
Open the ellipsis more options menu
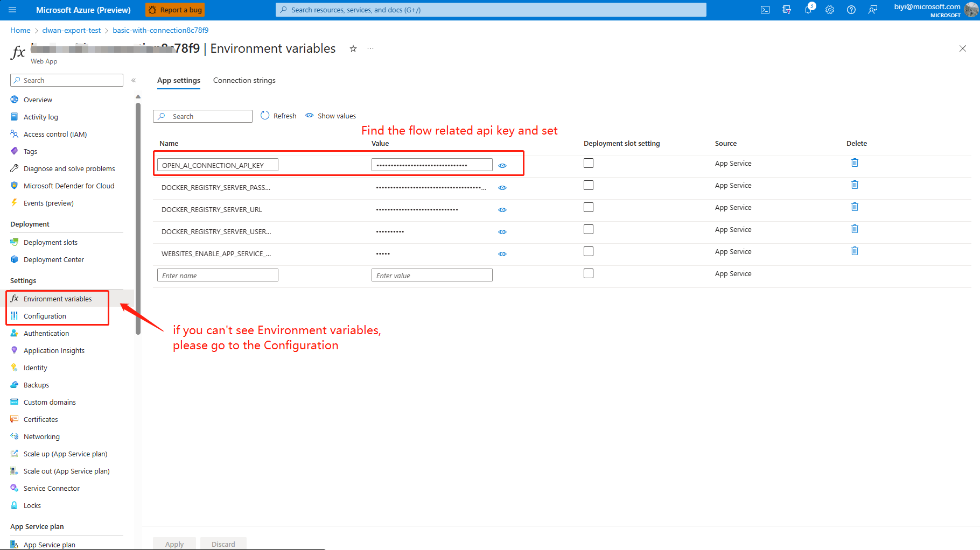[x=370, y=48]
